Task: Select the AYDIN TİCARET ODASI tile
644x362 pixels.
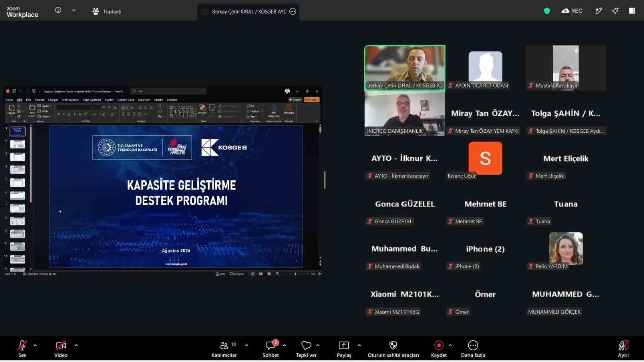Action: point(486,68)
